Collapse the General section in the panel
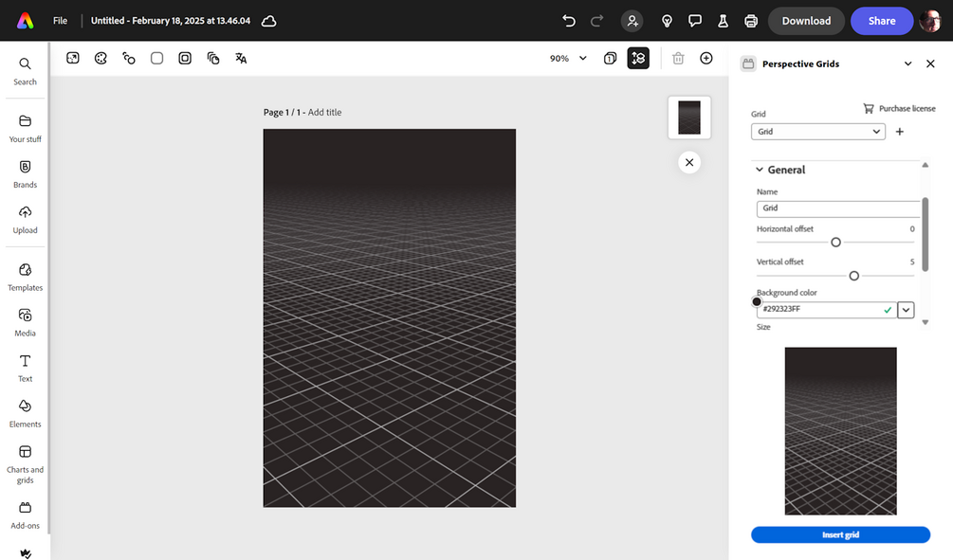The image size is (953, 560). (x=759, y=169)
